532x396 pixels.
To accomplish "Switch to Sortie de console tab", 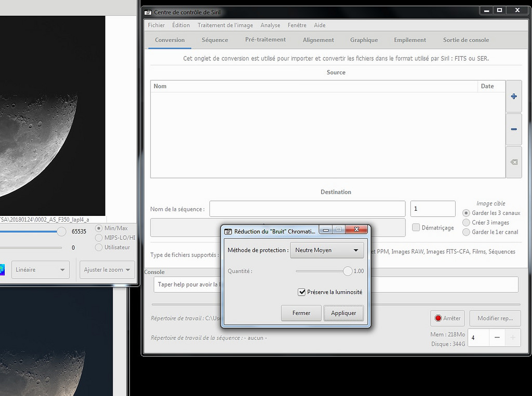I will [466, 40].
